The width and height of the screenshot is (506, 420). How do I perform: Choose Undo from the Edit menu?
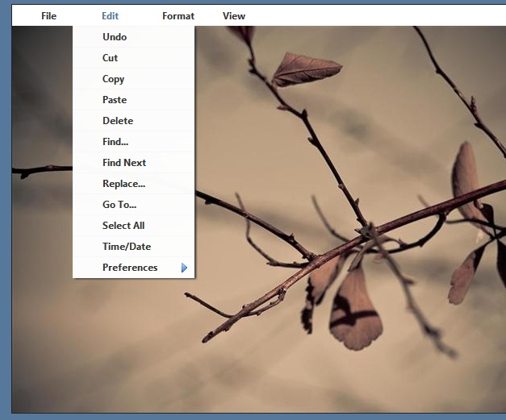click(115, 37)
